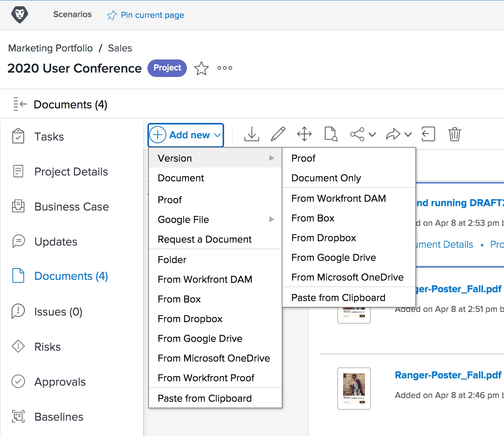Select From Google Drive in Version submenu
This screenshot has height=436, width=504.
[x=349, y=258]
